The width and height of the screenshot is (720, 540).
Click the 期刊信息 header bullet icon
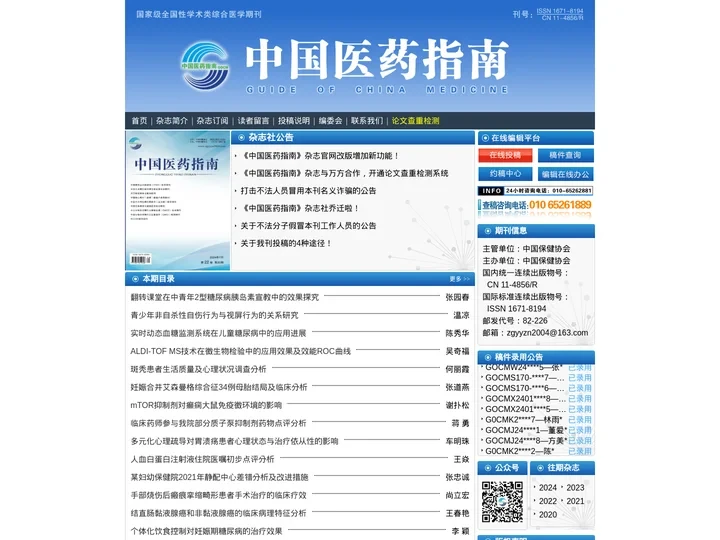coord(488,231)
